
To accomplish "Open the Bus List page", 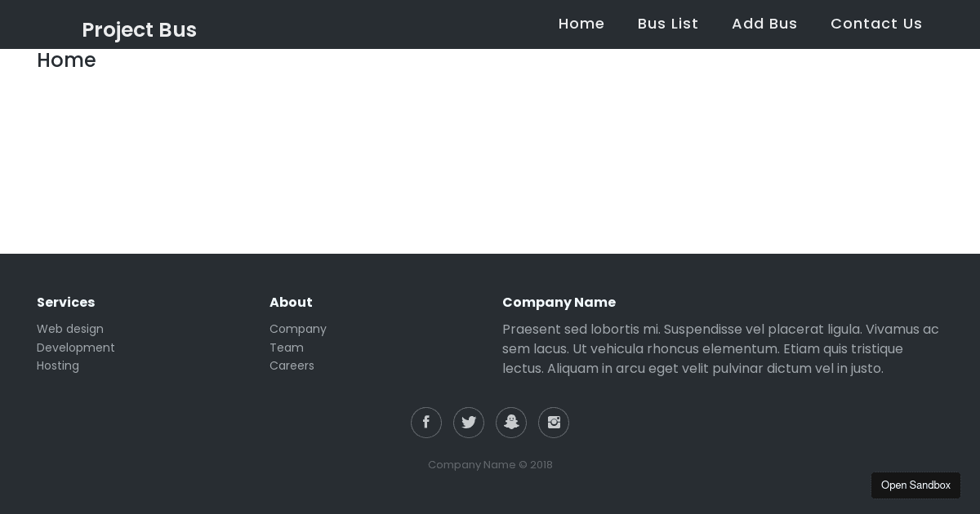I will point(668,24).
